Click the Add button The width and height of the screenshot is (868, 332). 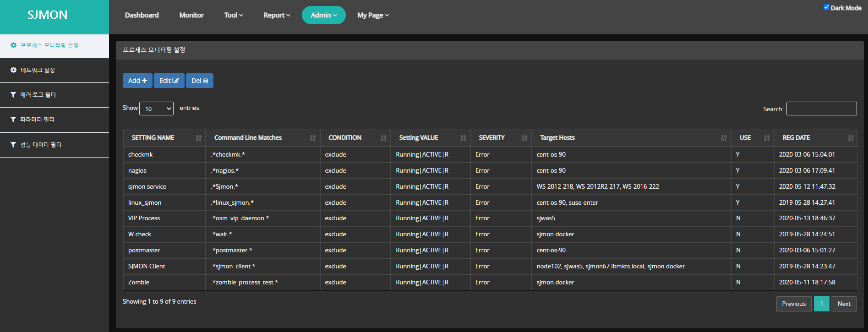pos(137,81)
